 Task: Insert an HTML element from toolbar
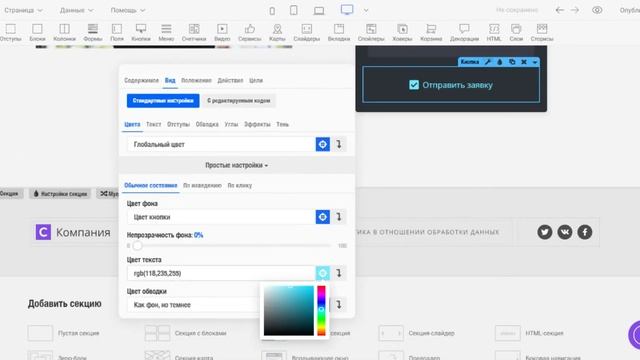(x=494, y=32)
